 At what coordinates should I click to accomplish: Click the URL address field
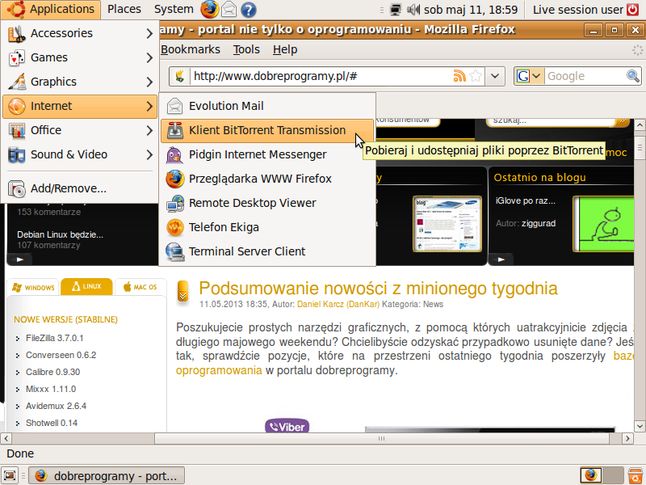tap(321, 76)
